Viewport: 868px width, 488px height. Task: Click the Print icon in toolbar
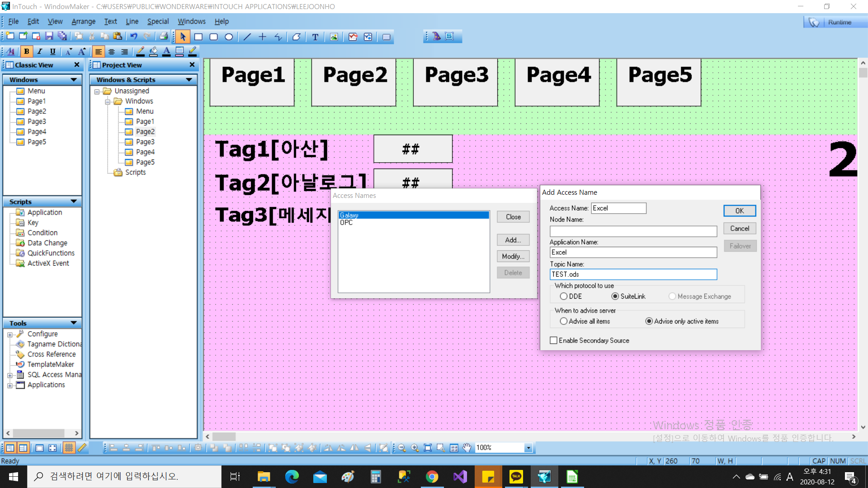pos(164,37)
